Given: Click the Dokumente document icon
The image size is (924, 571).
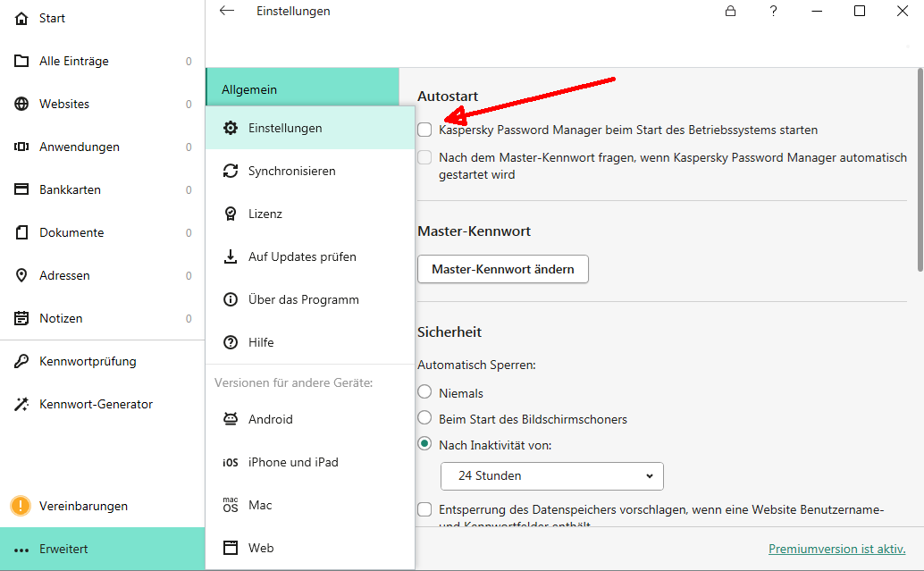Looking at the screenshot, I should [21, 232].
